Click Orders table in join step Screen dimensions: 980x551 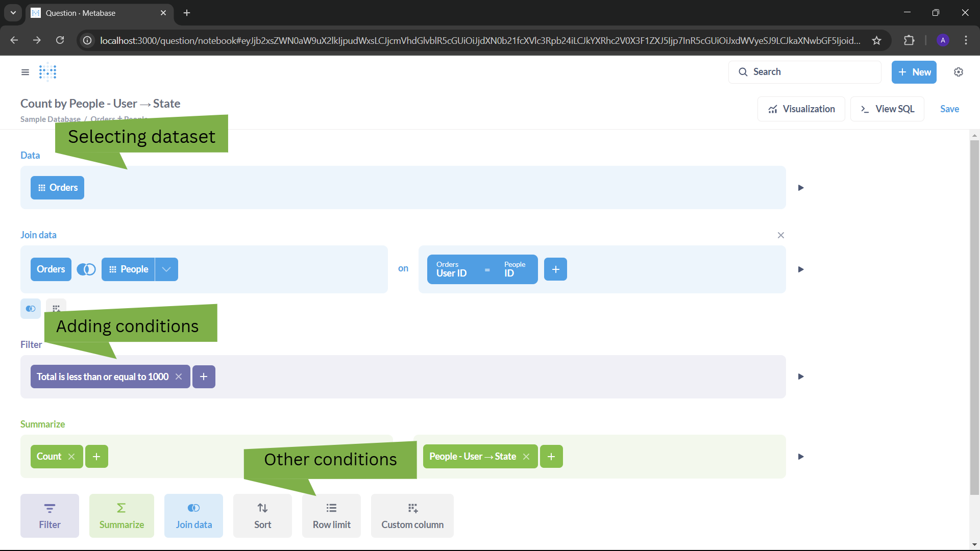pos(51,269)
